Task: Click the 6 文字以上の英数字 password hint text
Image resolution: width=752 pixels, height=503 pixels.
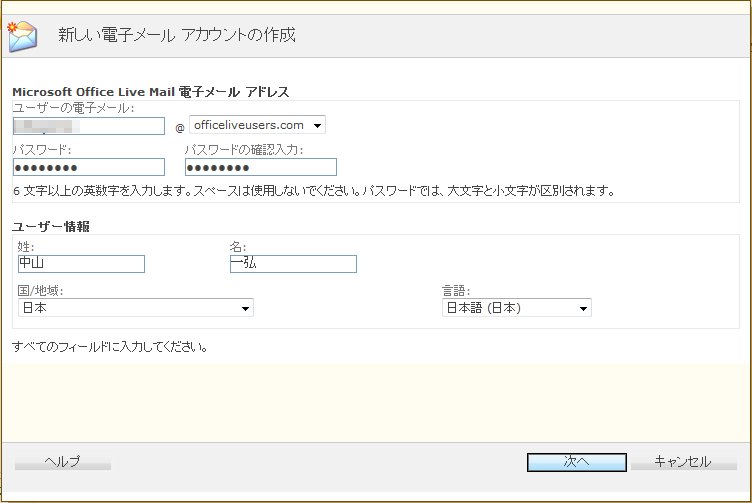Action: pyautogui.click(x=314, y=191)
